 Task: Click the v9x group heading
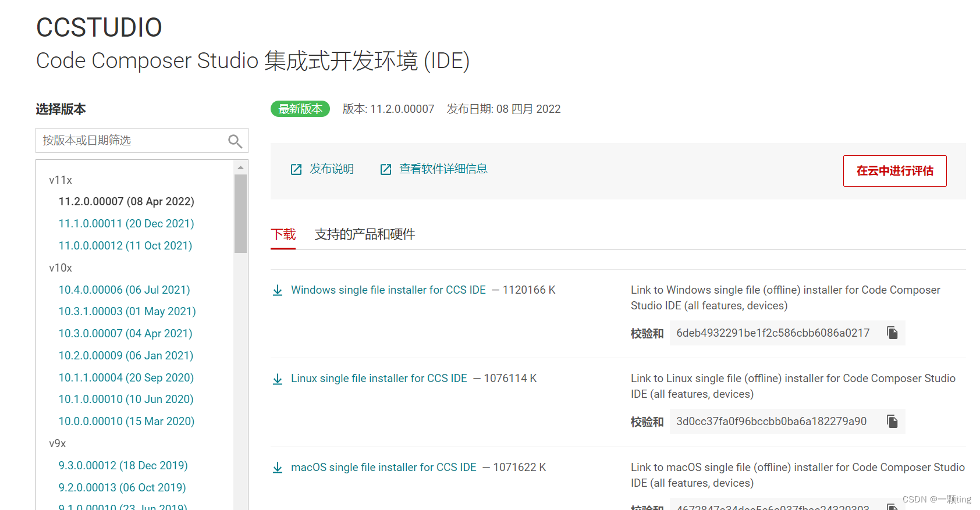(58, 443)
